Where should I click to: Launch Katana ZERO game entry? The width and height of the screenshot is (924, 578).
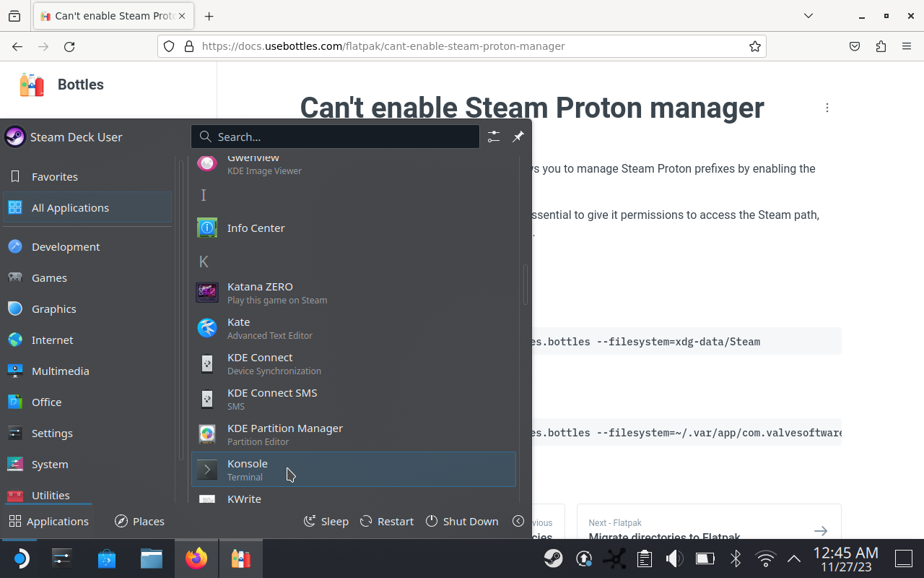pos(354,293)
